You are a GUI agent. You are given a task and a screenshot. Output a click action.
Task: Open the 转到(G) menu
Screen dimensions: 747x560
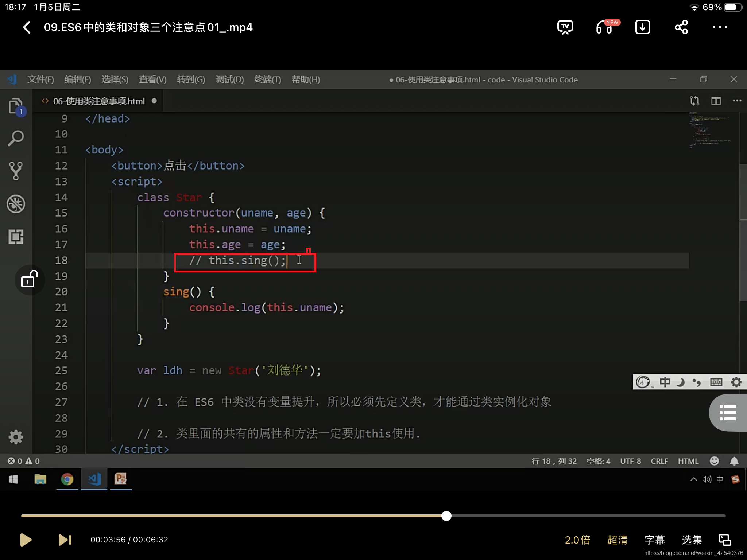(191, 79)
